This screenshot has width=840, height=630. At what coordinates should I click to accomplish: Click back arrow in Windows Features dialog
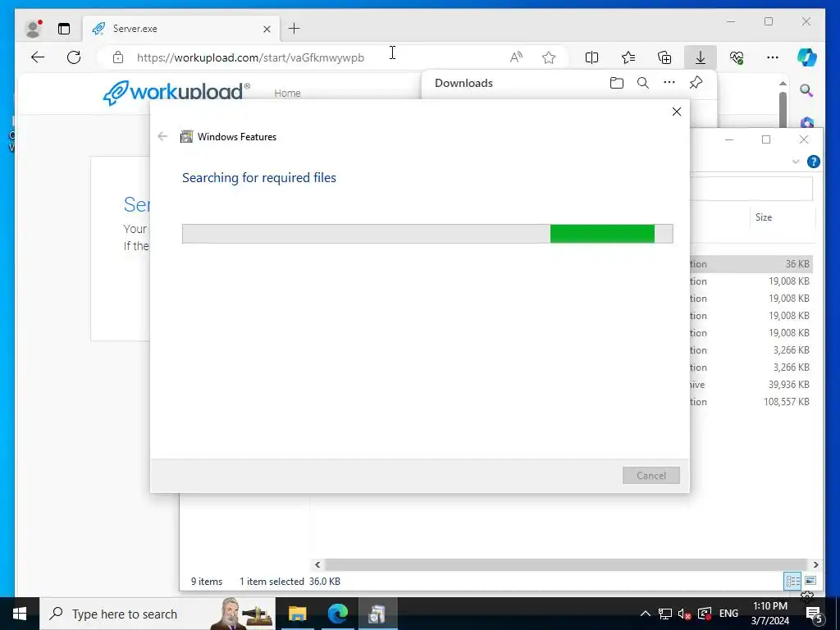163,137
